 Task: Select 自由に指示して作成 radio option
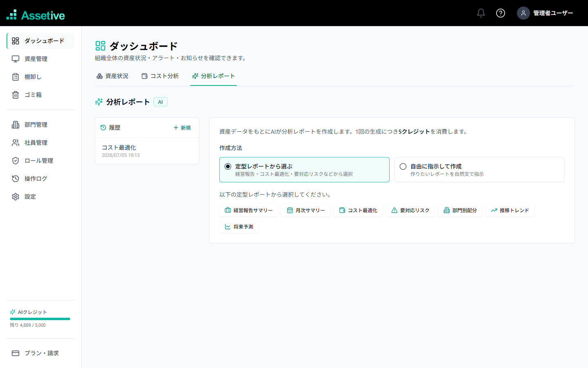(x=479, y=170)
